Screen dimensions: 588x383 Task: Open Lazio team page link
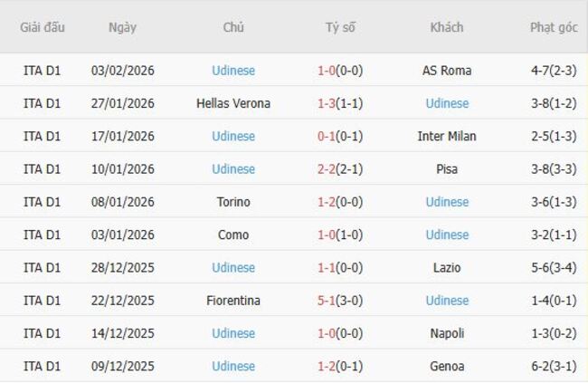447,267
